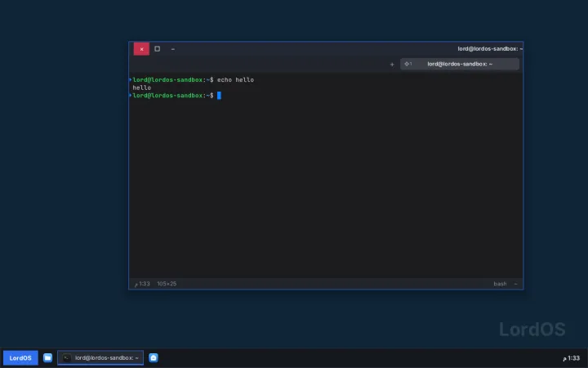Open the LordOS start menu
588x368 pixels.
[20, 358]
